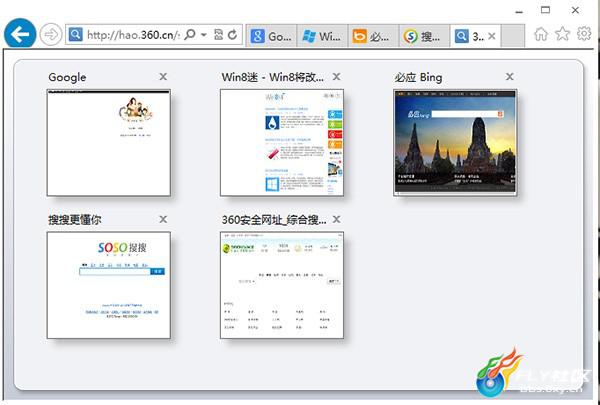Click the search magnifier in address bar
The image size is (600, 405).
190,35
